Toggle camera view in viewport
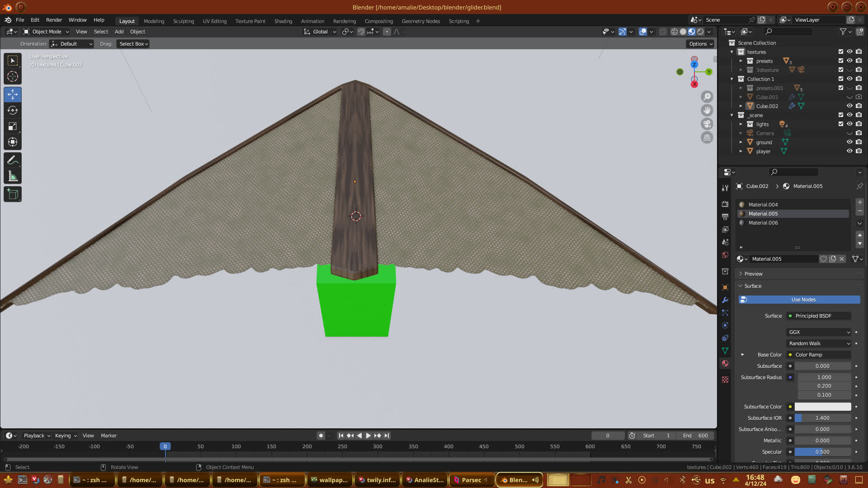The image size is (868, 488). click(x=707, y=124)
